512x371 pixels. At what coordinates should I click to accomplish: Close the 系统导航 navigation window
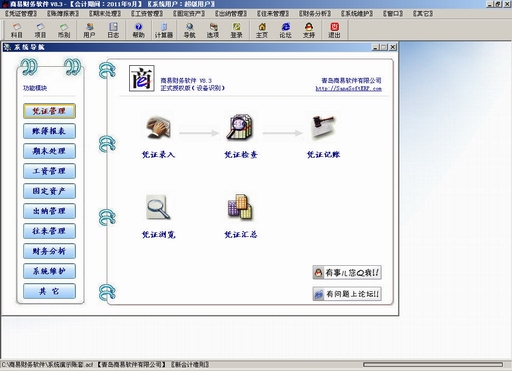coord(393,47)
